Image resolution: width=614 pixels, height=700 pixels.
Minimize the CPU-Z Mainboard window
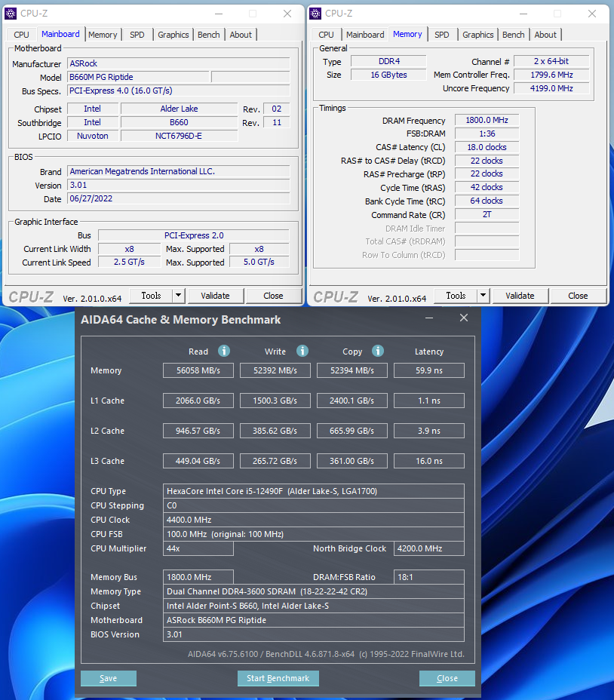[218, 14]
